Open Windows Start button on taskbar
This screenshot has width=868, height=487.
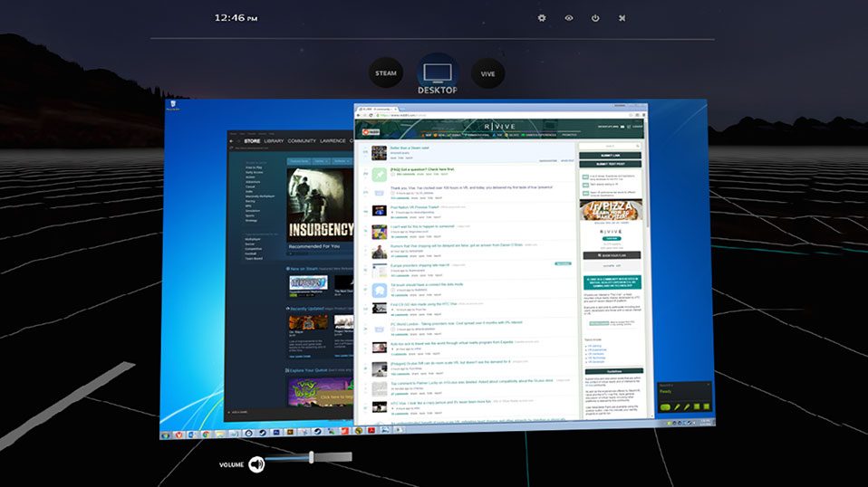166,435
